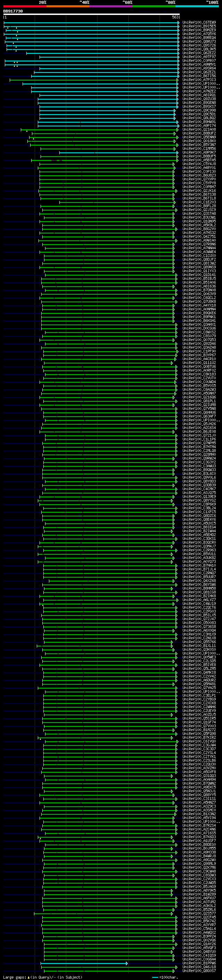The height and width of the screenshot is (980, 222).
Task: Select hit label UniRef100_Q9ZU38
Action: point(199,99)
